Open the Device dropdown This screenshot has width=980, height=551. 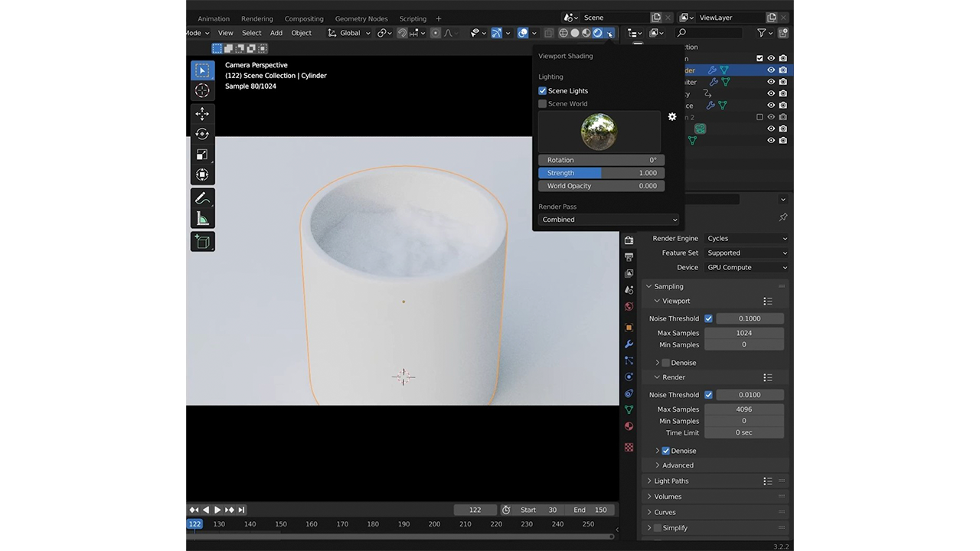pos(746,267)
